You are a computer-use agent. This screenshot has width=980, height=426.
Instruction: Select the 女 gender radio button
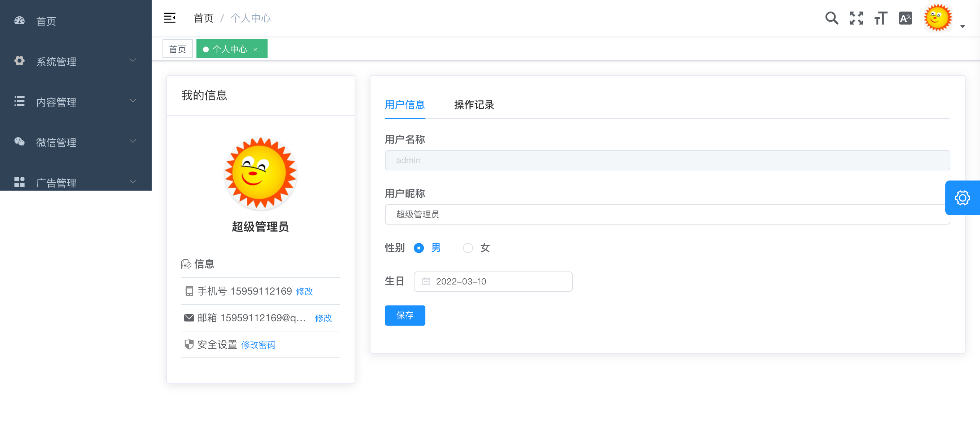click(468, 248)
